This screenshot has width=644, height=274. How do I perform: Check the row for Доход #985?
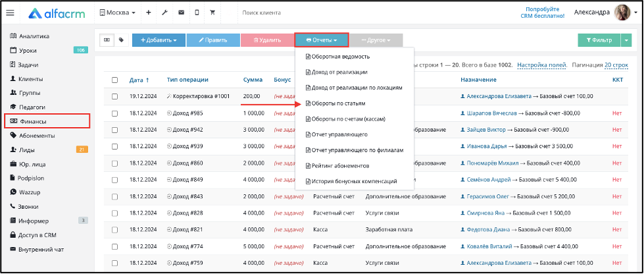point(115,113)
